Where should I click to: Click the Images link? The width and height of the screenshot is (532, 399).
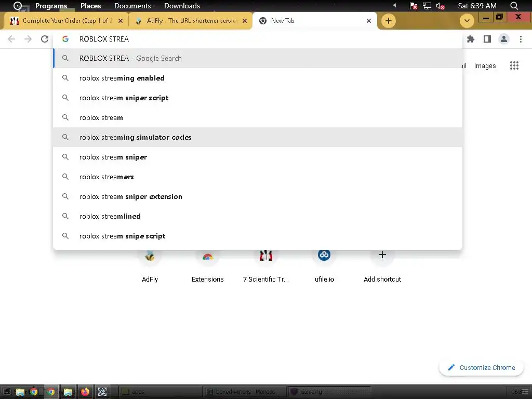pos(485,66)
